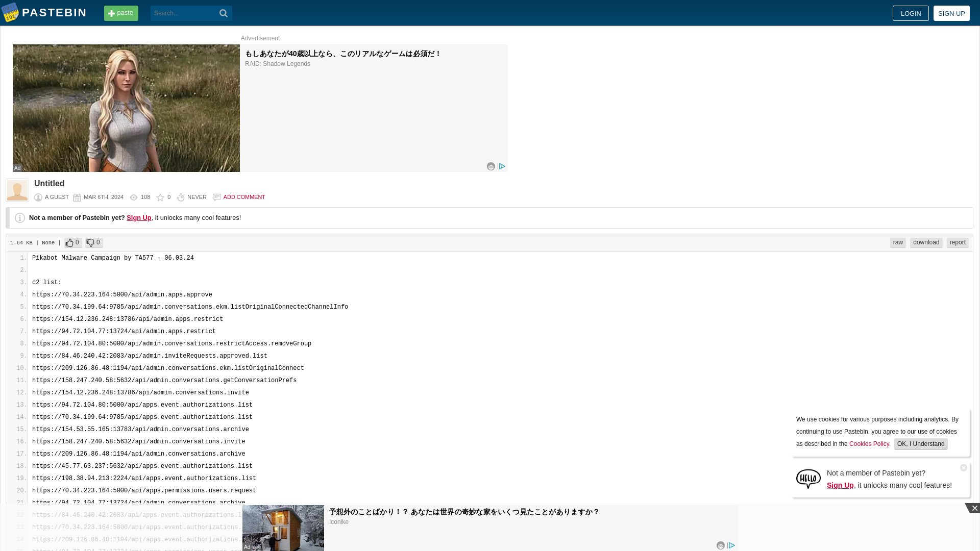
Task: Click Sign Up link in member notice
Action: click(139, 218)
